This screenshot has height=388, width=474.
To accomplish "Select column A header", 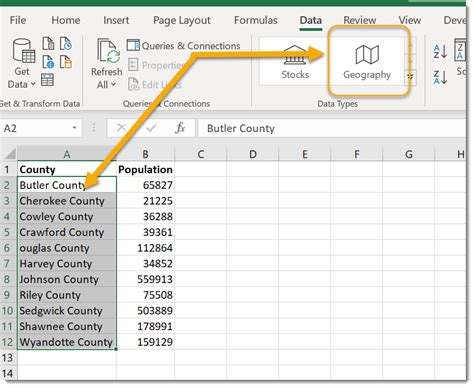I will [x=67, y=154].
